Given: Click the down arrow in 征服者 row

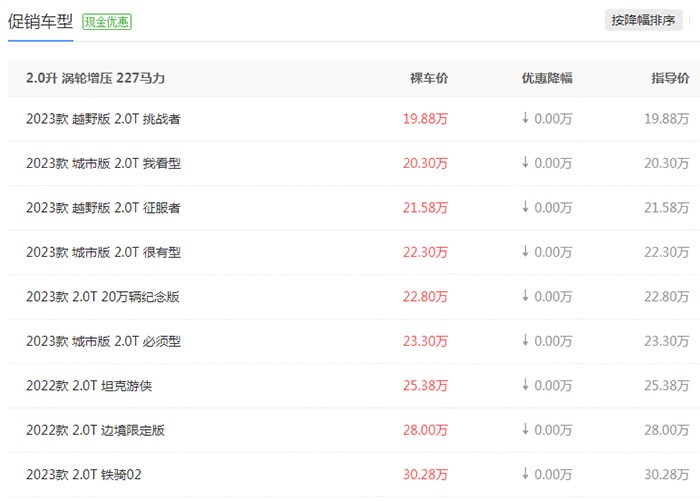Looking at the screenshot, I should pos(525,207).
